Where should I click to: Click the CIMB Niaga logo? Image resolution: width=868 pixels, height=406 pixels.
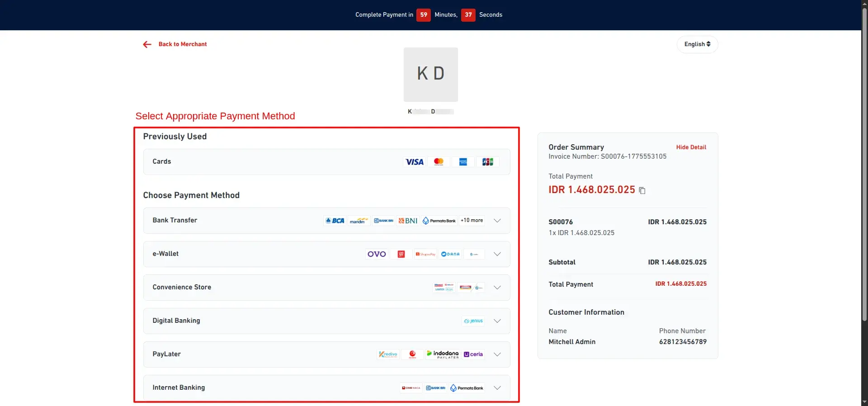click(411, 388)
